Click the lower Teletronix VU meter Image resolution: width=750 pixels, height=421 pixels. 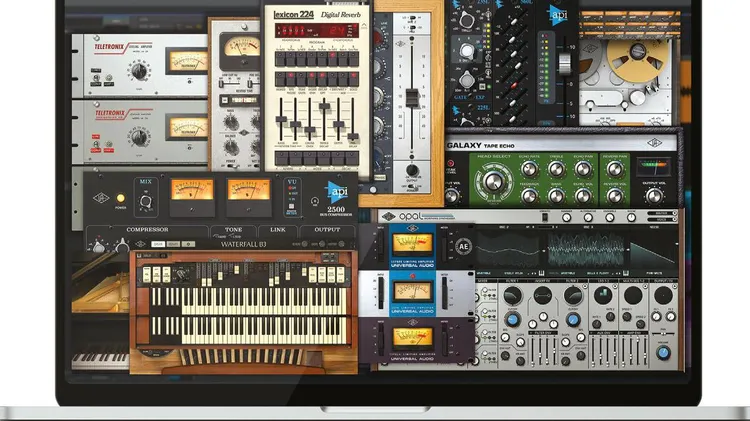pos(188,128)
